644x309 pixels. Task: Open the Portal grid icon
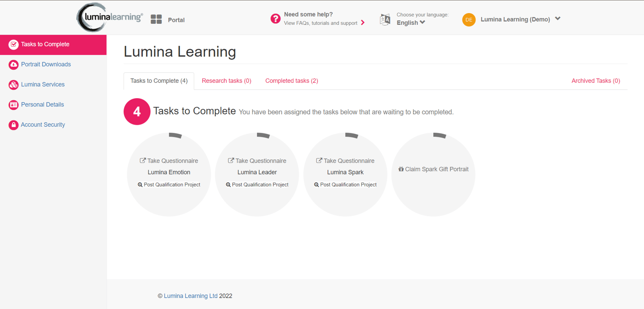coord(156,20)
